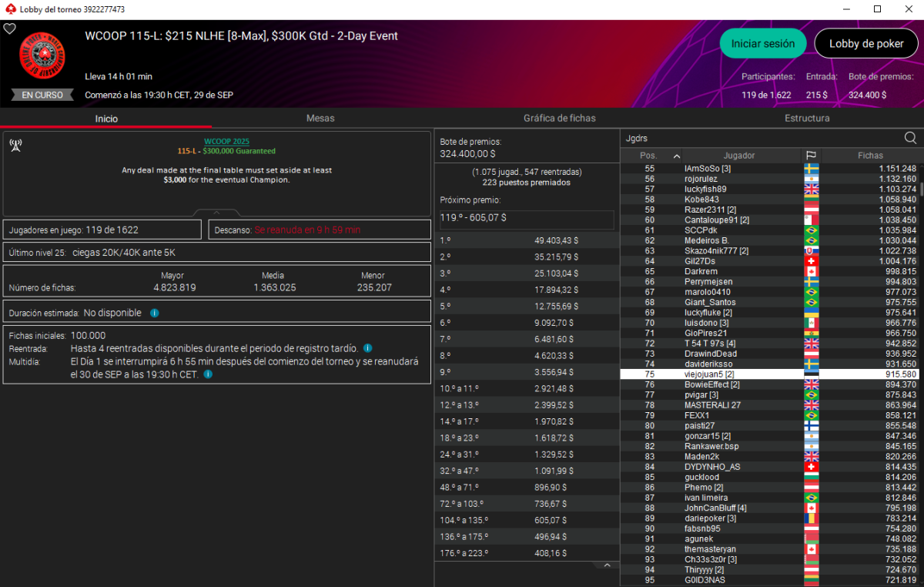This screenshot has width=924, height=587.
Task: Click the Iniciar sesión button
Action: coord(763,44)
